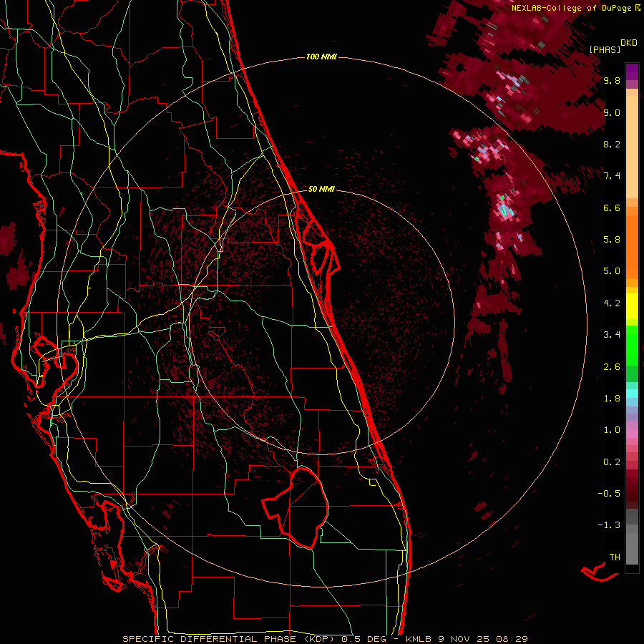Viewport: 644px width, 644px height.
Task: Click the 3.4 scale label
Action: click(x=612, y=335)
